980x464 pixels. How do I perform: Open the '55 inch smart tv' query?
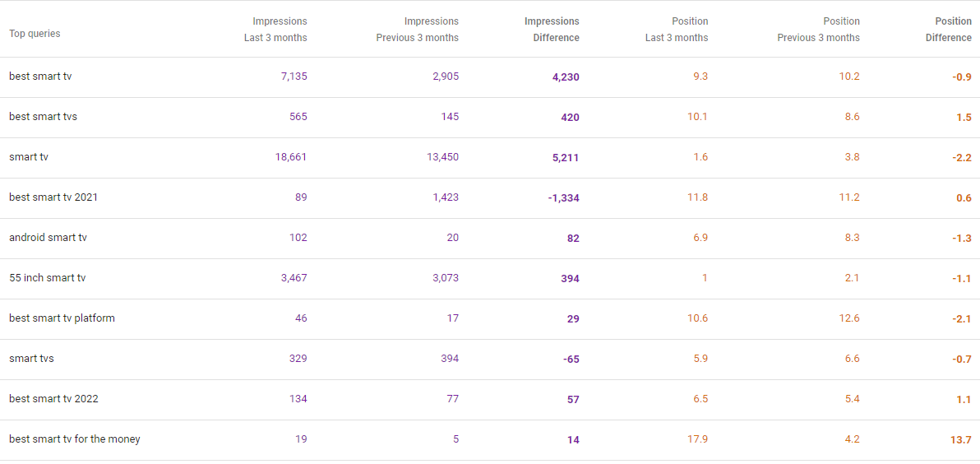pos(48,278)
